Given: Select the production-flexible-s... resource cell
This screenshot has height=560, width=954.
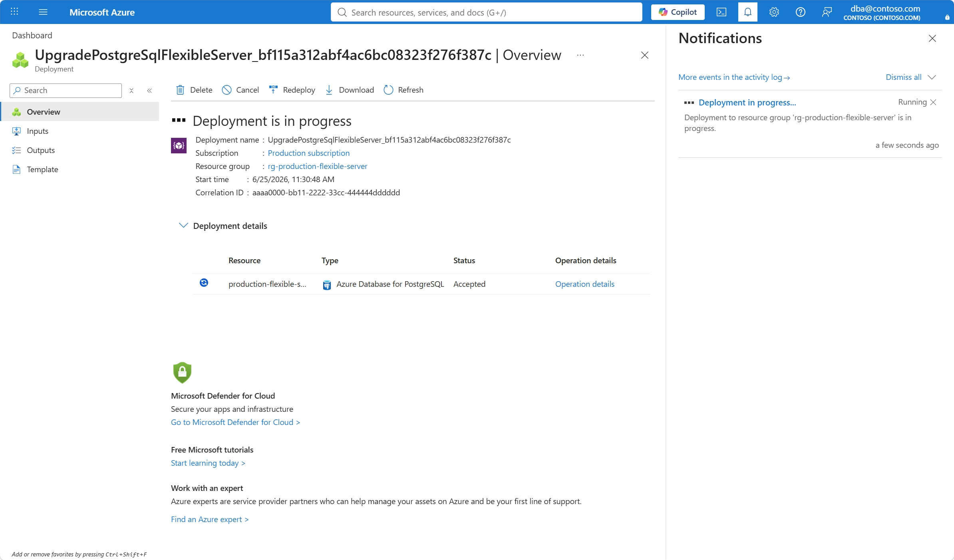Looking at the screenshot, I should 267,284.
